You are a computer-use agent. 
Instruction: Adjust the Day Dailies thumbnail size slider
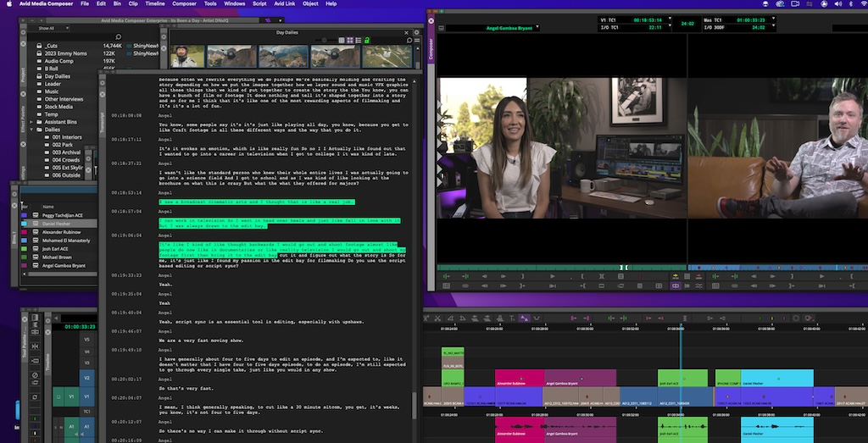click(x=325, y=41)
